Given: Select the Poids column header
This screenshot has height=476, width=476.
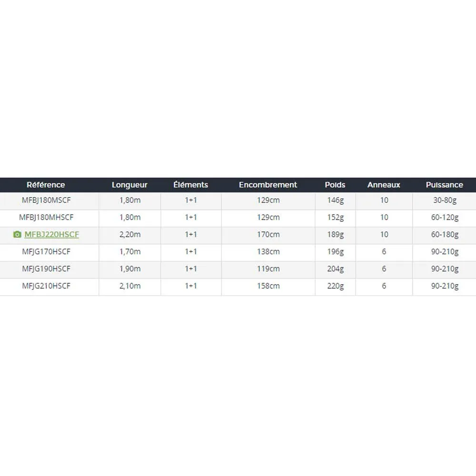Looking at the screenshot, I should (335, 185).
